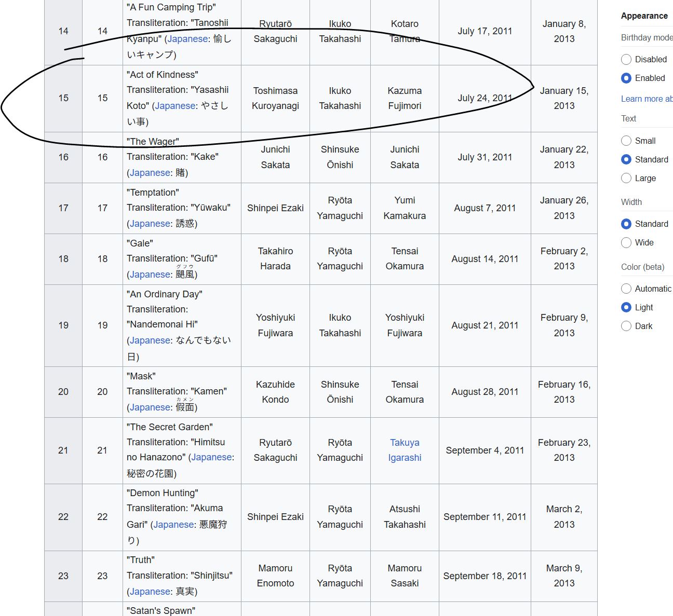Open Takuya Igarashi link
The width and height of the screenshot is (673, 616).
(x=405, y=450)
